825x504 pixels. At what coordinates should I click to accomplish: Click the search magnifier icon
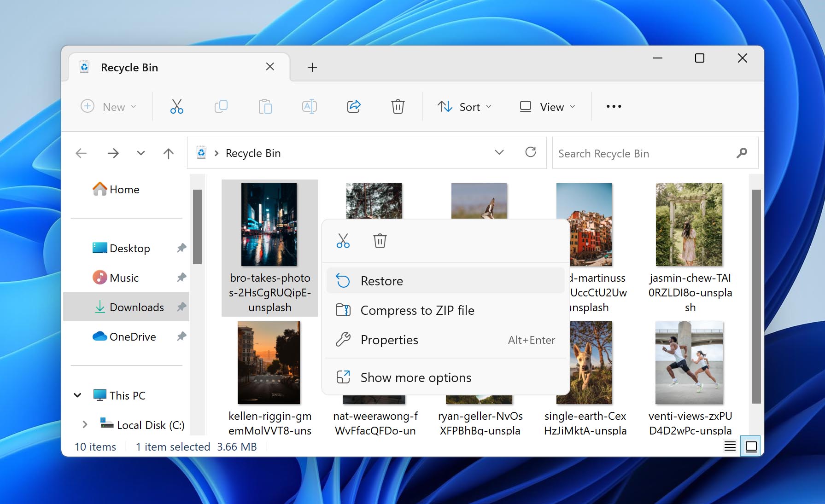click(x=742, y=153)
